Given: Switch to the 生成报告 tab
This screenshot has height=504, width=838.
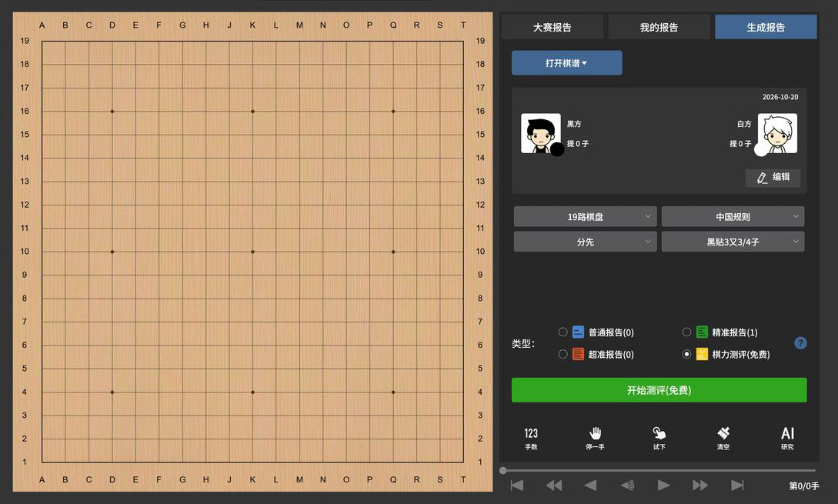Looking at the screenshot, I should (x=766, y=27).
